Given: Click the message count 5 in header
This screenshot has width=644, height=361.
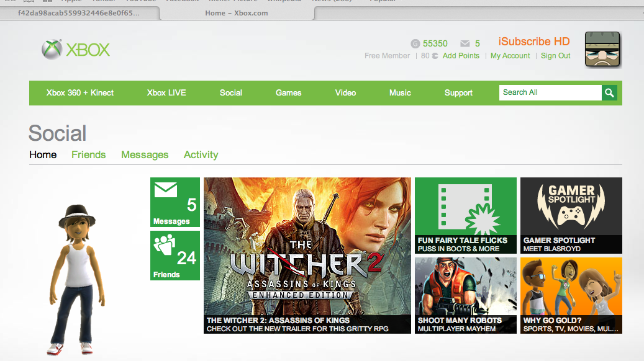Looking at the screenshot, I should [477, 43].
